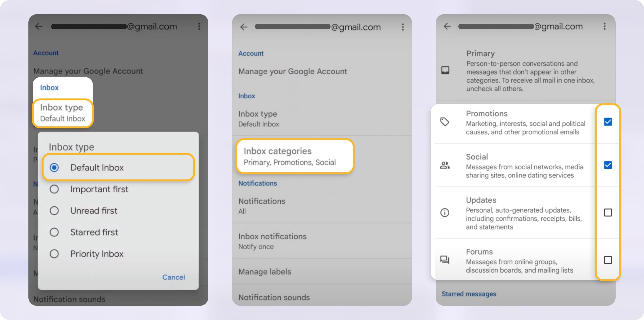Click the Social people icon
The height and width of the screenshot is (320, 644).
point(445,165)
